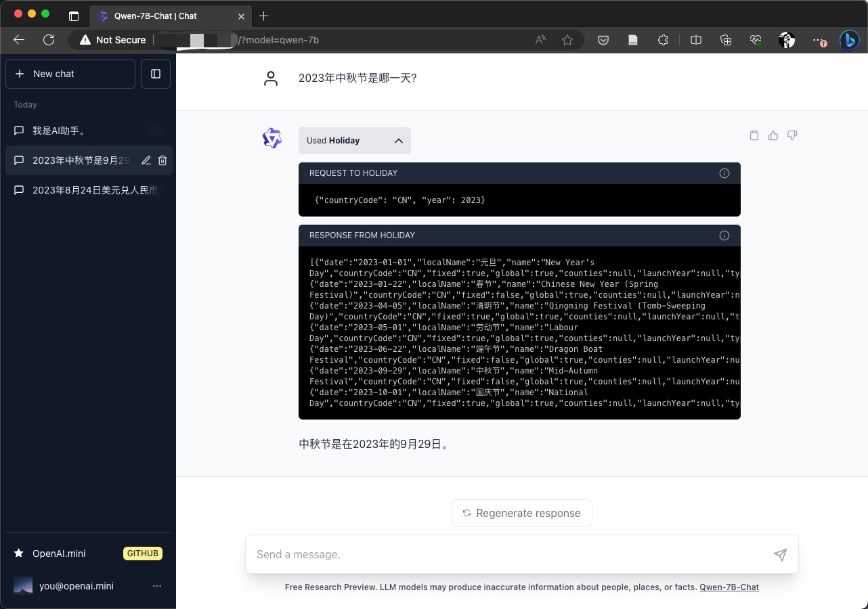Open split screen view
The height and width of the screenshot is (609, 868).
pos(695,40)
